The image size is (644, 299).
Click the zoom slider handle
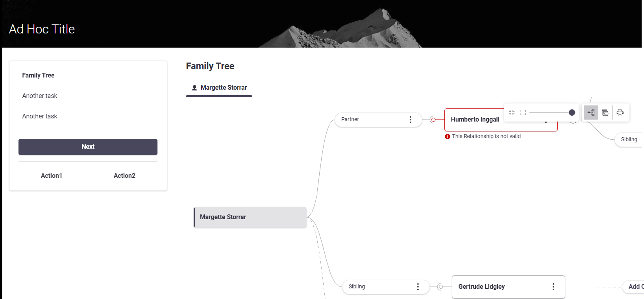click(x=572, y=113)
